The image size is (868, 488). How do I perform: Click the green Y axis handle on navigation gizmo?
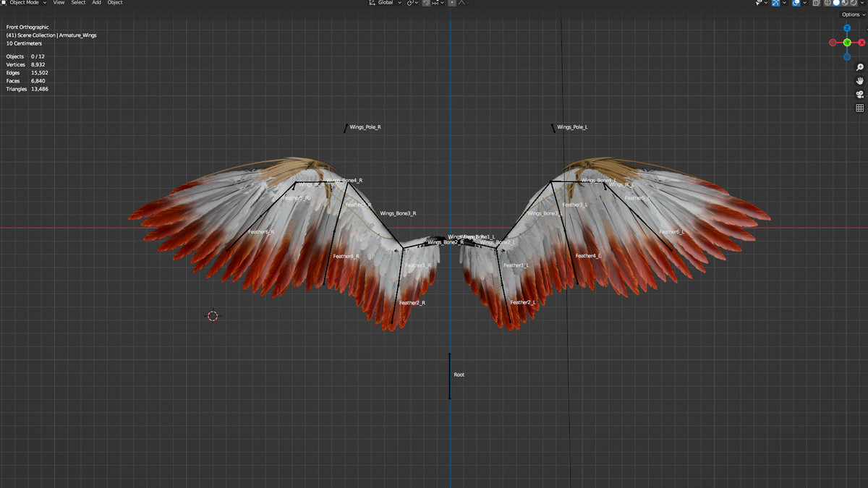(x=847, y=43)
